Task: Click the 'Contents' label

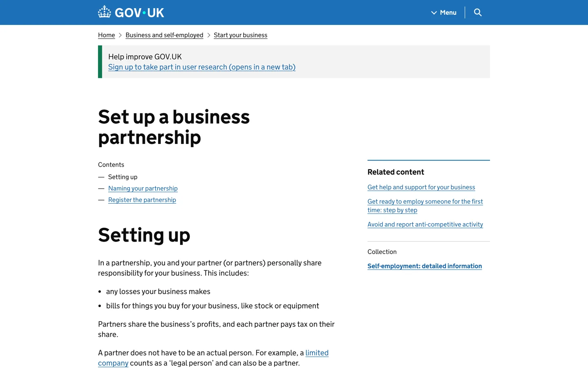Action: [x=111, y=165]
